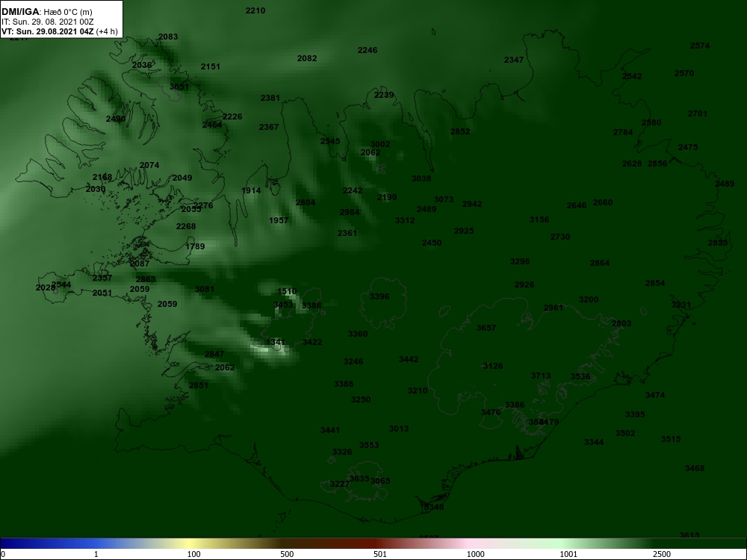Click the 3200 height value
This screenshot has width=747, height=560.
[589, 300]
